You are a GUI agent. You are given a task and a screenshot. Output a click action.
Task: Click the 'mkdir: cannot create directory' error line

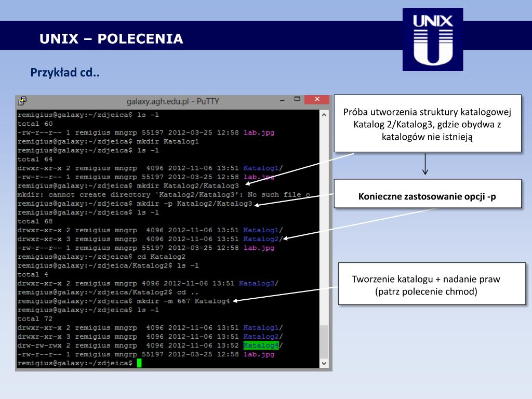click(164, 195)
